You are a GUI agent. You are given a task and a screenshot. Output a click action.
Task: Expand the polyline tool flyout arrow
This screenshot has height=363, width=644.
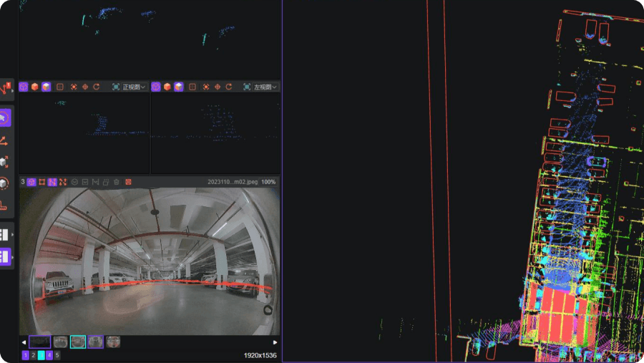(x=13, y=90)
